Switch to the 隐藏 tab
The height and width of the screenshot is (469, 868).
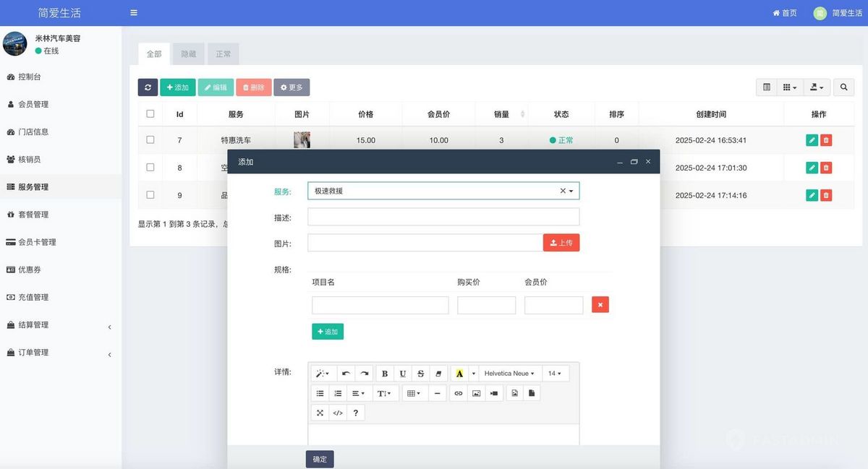[188, 53]
